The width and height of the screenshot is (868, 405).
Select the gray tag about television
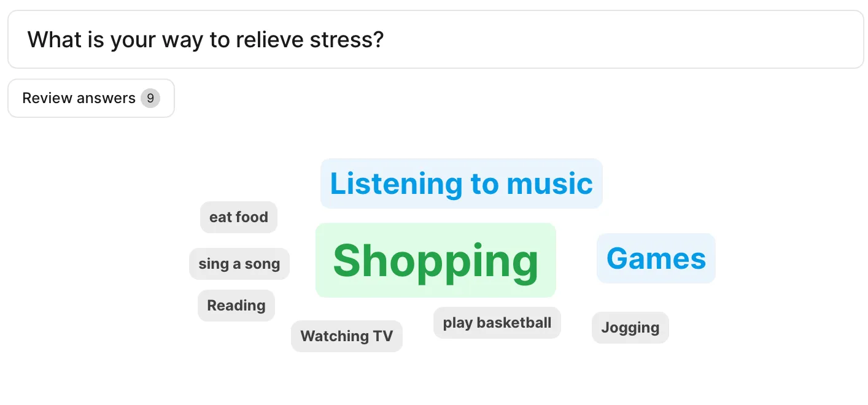point(346,336)
